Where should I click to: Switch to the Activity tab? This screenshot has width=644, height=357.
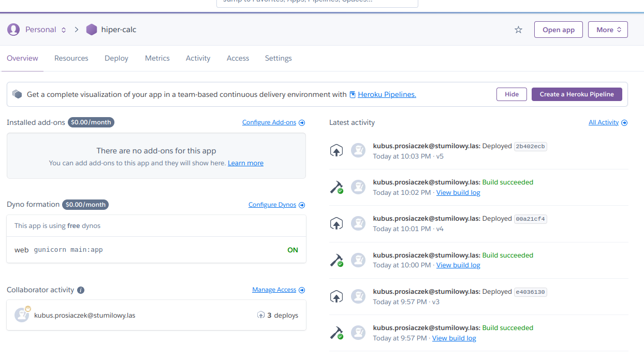pyautogui.click(x=198, y=58)
